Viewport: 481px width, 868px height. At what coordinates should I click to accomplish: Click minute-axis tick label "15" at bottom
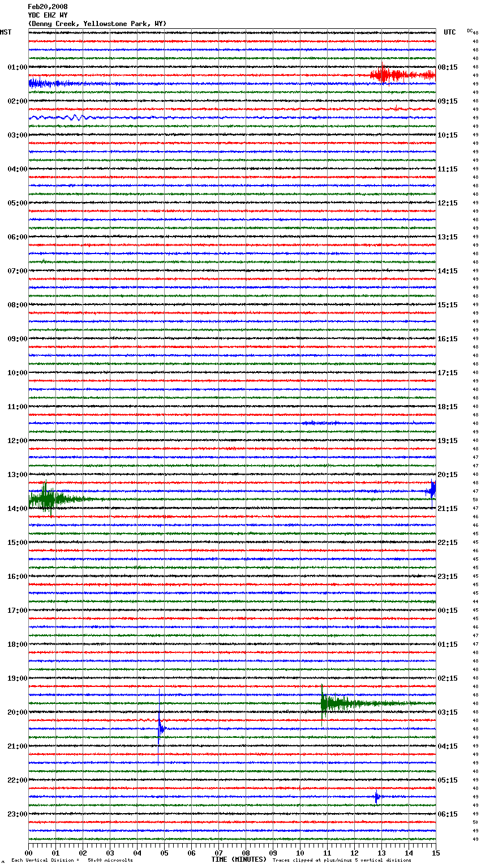pyautogui.click(x=436, y=853)
